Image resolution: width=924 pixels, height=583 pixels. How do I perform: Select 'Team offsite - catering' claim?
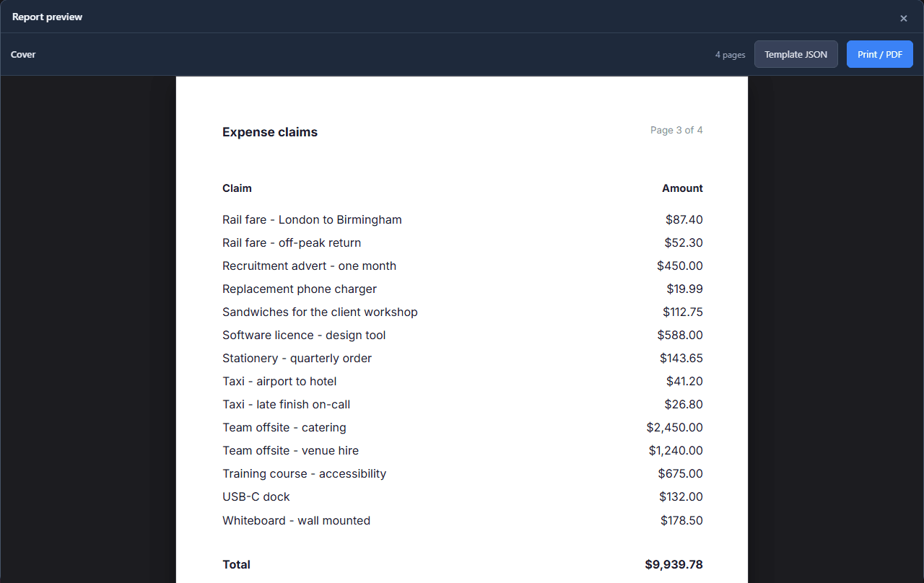coord(284,427)
